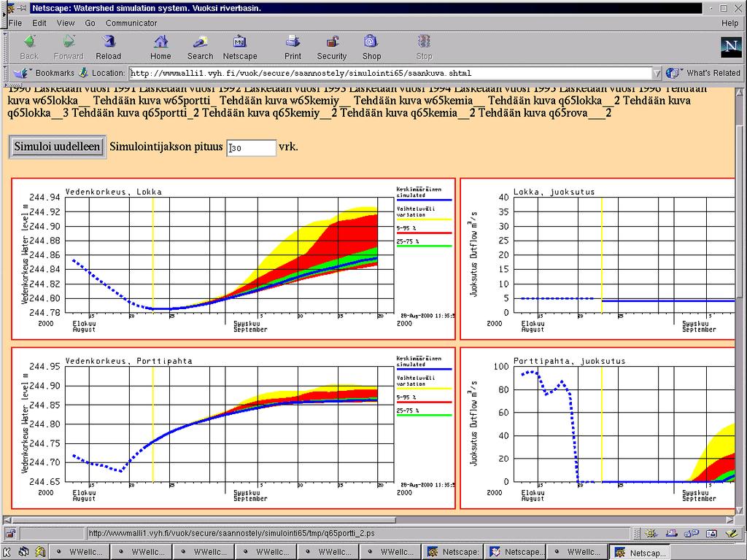
Task: Collapse the navigation toolbar using its grip
Action: pos(6,47)
